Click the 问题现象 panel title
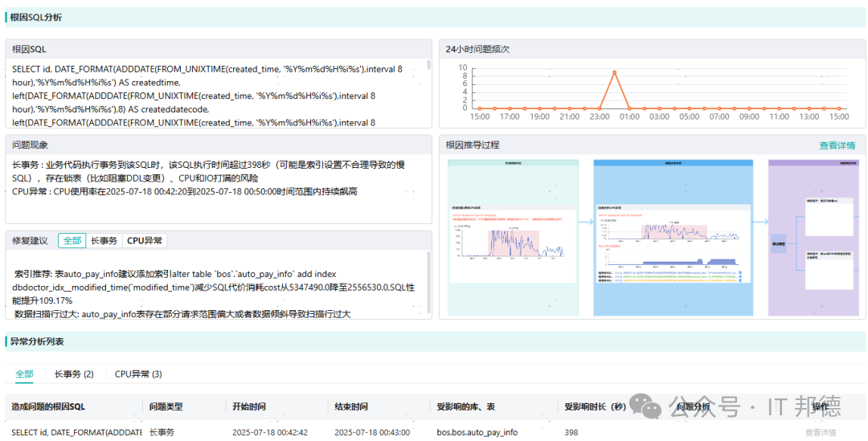Viewport: 868px width, 441px height. (x=30, y=145)
